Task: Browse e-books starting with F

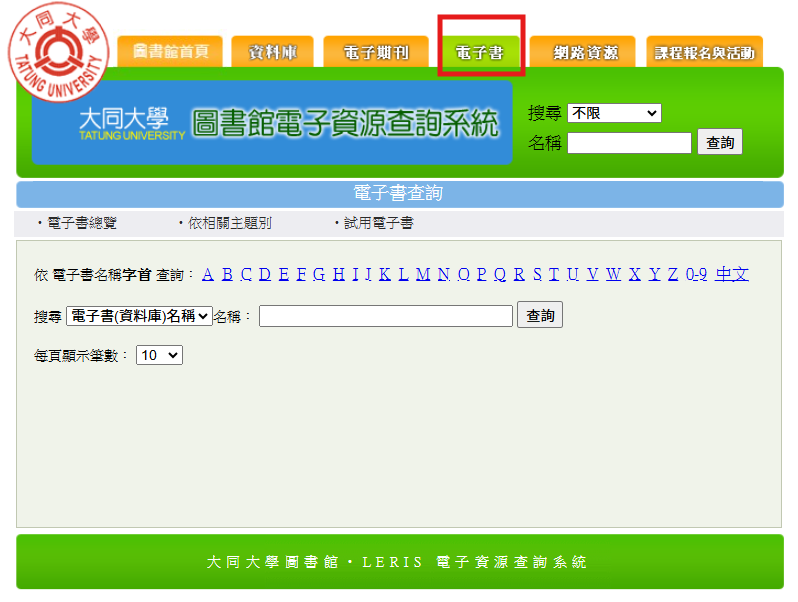Action: [301, 274]
